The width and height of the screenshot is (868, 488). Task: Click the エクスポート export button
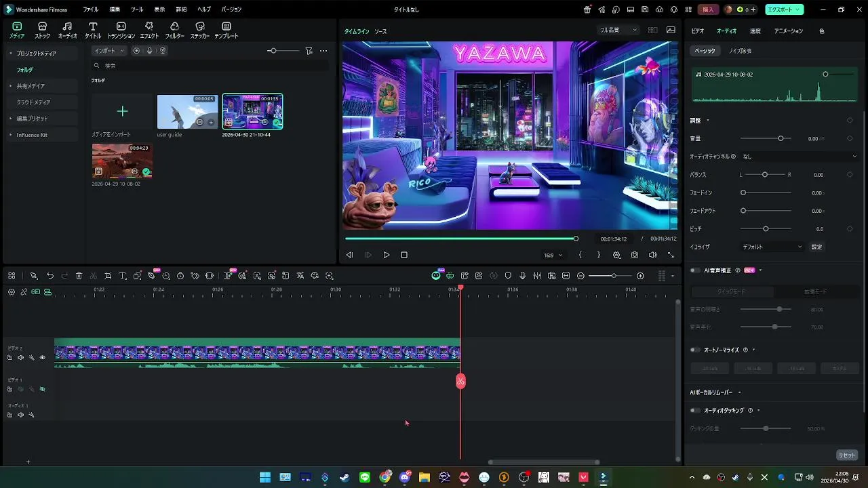785,9
